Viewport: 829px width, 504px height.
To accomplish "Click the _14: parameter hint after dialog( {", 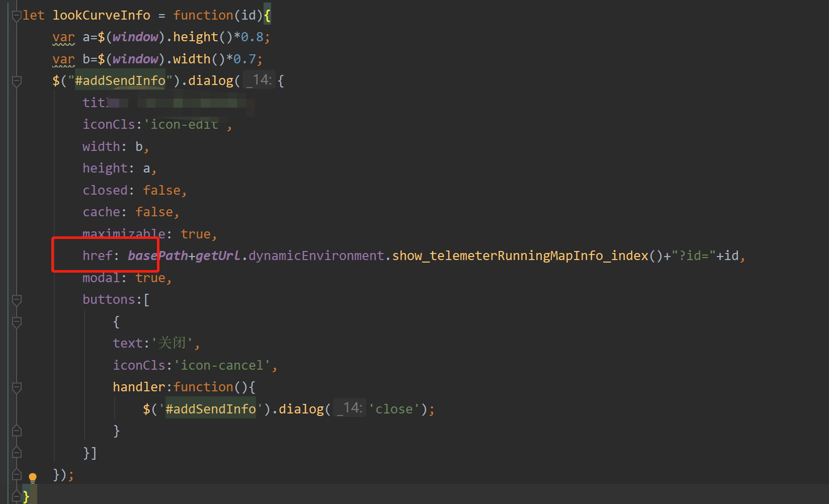I will click(259, 80).
